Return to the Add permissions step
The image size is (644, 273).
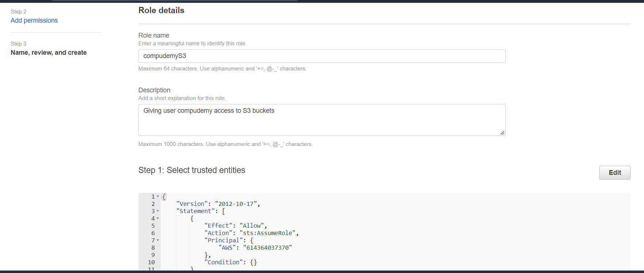pyautogui.click(x=34, y=20)
